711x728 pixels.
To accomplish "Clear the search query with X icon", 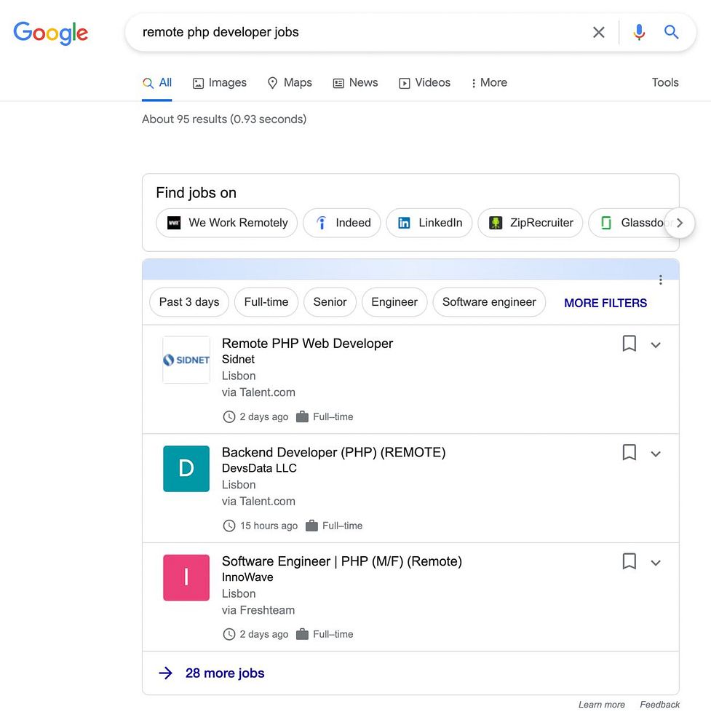I will coord(599,32).
